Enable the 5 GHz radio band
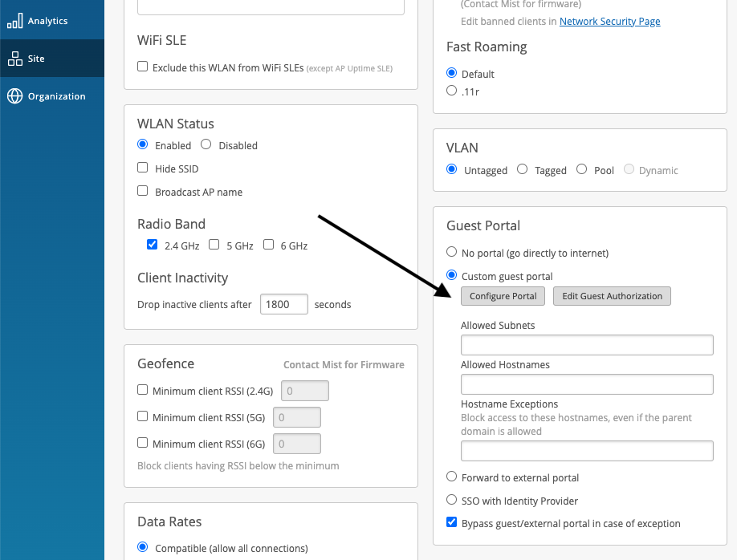The height and width of the screenshot is (560, 737). point(214,246)
